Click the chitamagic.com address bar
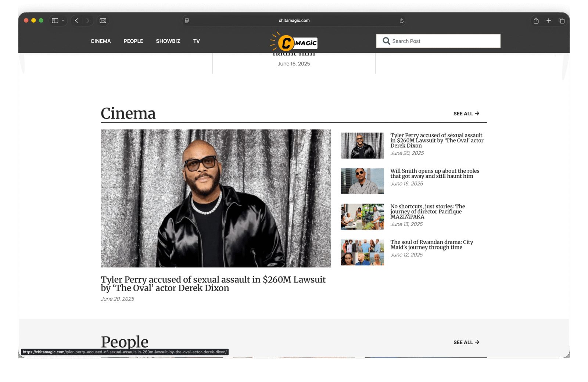This screenshot has height=382, width=588. pyautogui.click(x=294, y=21)
